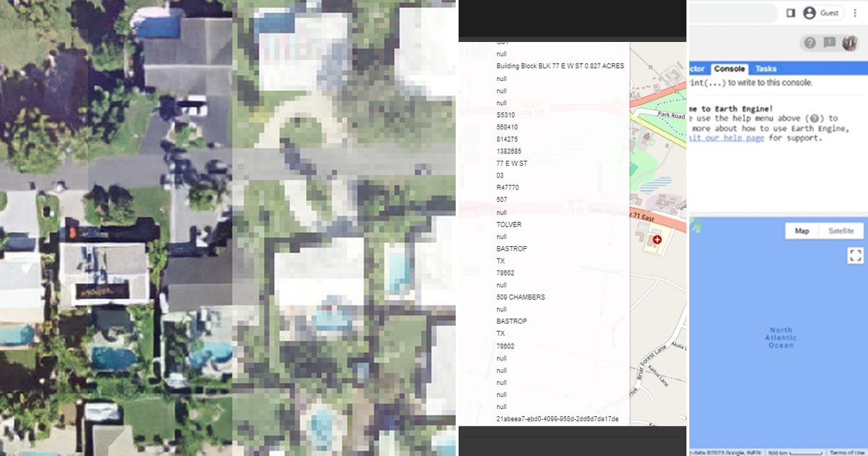The height and width of the screenshot is (456, 868).
Task: Follow the 'visit our help page' link
Action: (x=726, y=138)
